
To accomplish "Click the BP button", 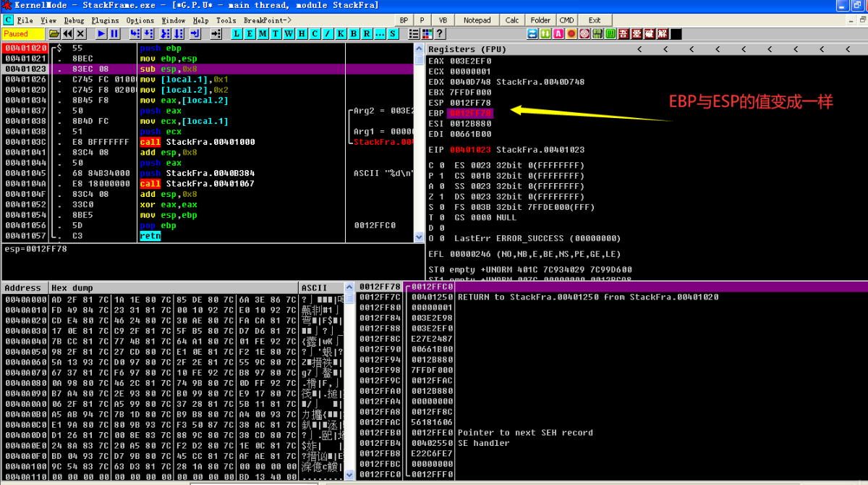I will click(x=404, y=20).
